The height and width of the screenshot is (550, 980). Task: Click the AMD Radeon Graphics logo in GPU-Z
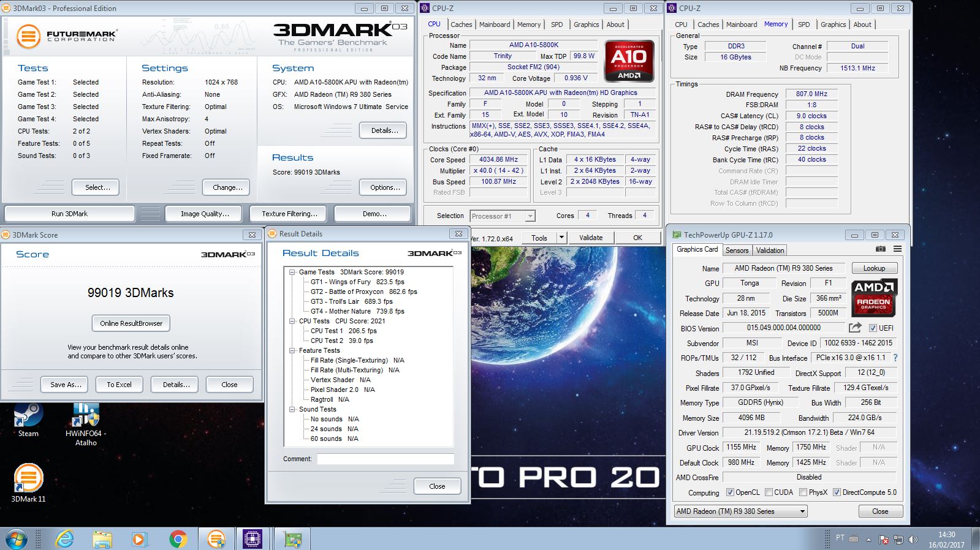tap(873, 297)
